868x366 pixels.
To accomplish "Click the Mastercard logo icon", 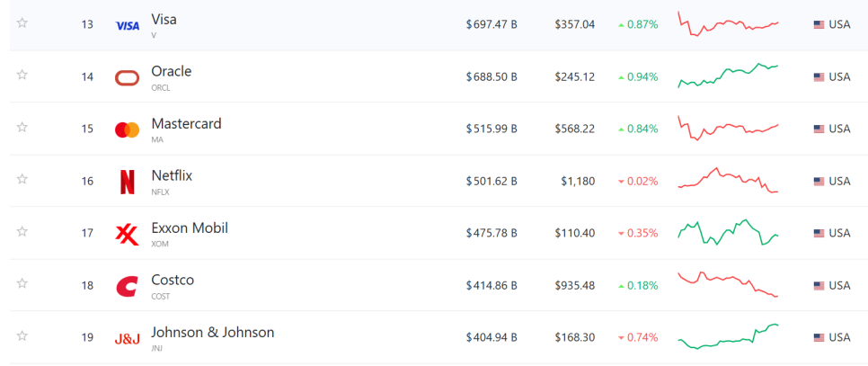I will (128, 129).
